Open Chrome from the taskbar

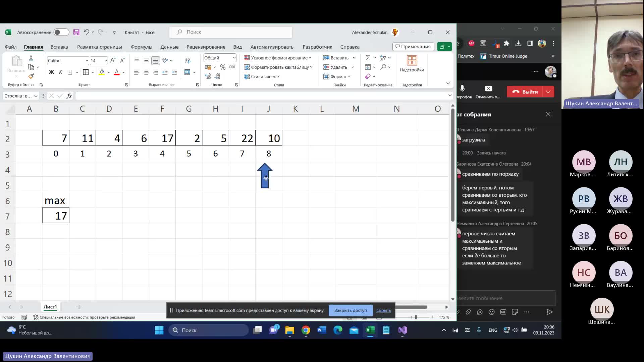coord(306,330)
